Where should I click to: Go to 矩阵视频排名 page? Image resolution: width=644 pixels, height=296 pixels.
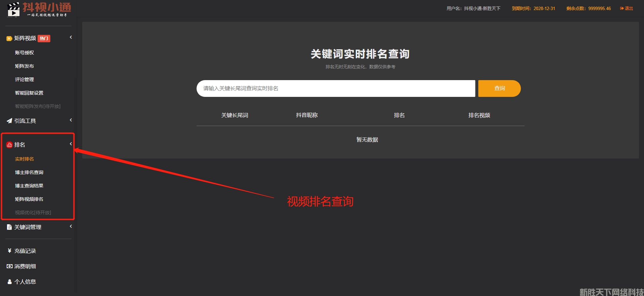coord(29,199)
